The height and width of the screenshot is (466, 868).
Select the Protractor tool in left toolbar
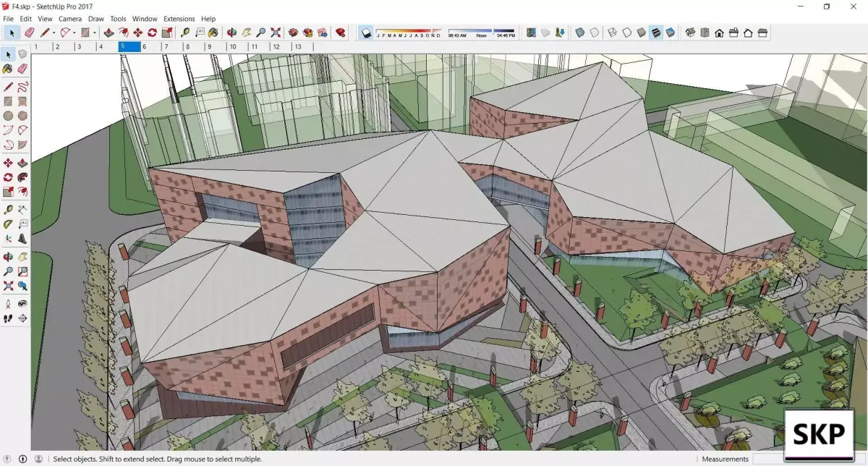point(8,224)
